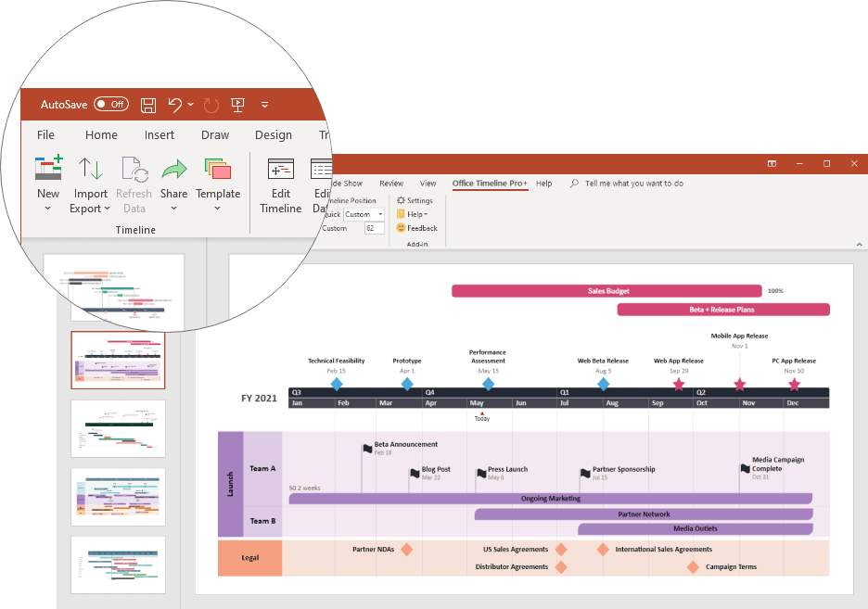Start presentation from beginning icon
868x609 pixels.
(x=237, y=105)
